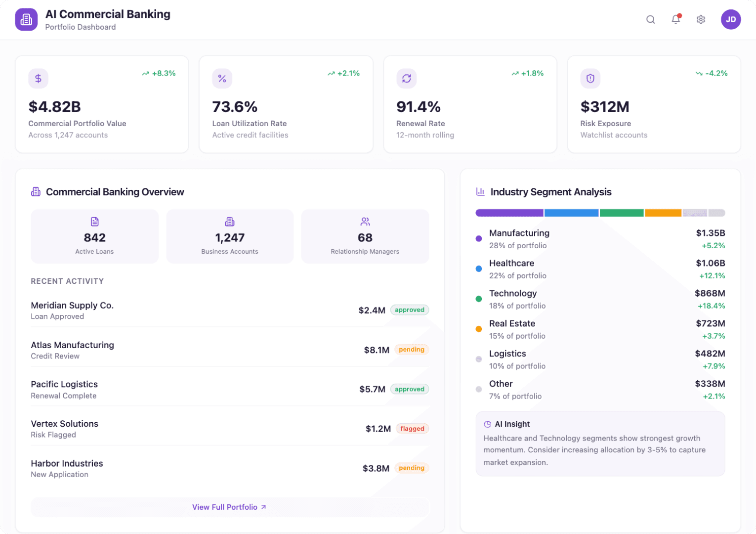756x534 pixels.
Task: Click the Relationship Managers people icon
Action: (x=365, y=222)
